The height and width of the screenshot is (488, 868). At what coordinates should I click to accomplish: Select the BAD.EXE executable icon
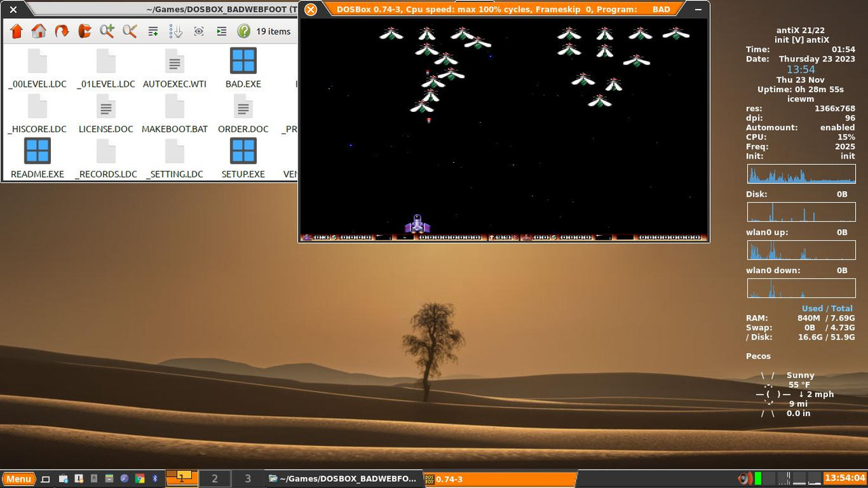243,61
